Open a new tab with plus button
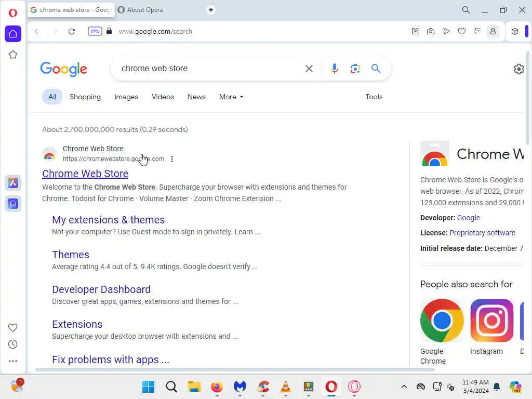 (211, 10)
